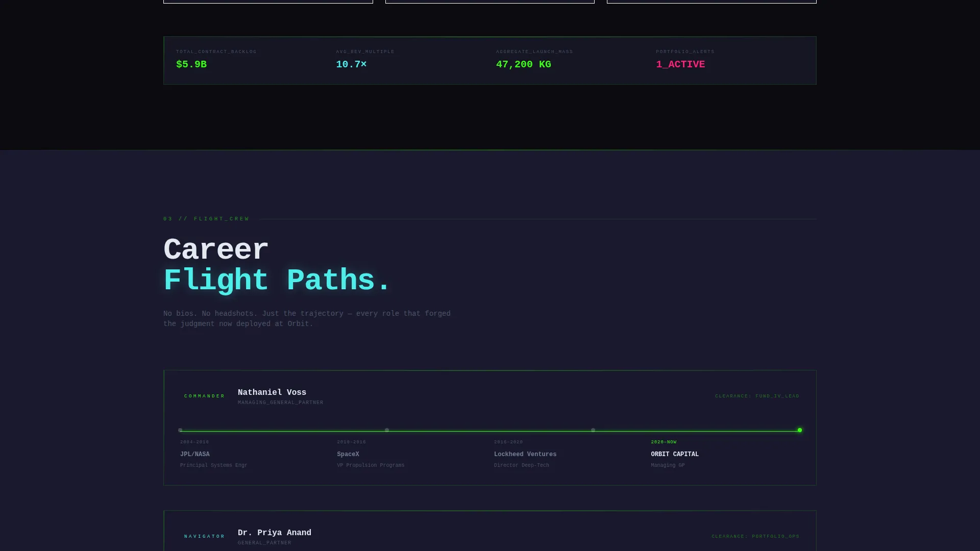The image size is (980, 551).
Task: Click the 2020-NOW date label
Action: (664, 442)
